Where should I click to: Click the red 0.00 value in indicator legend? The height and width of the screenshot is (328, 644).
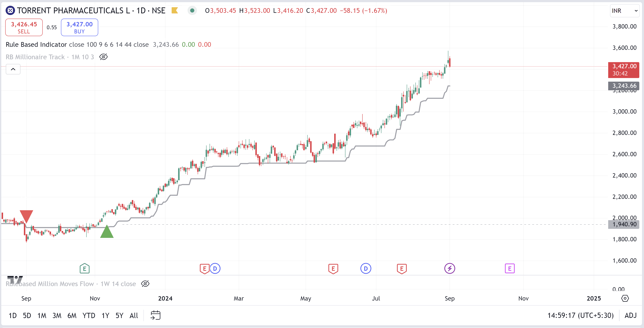pos(205,44)
